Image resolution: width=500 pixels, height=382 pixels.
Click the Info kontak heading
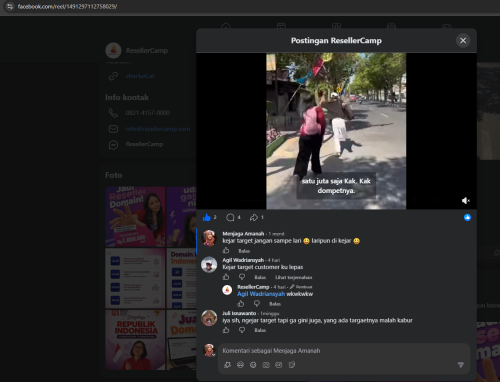127,97
